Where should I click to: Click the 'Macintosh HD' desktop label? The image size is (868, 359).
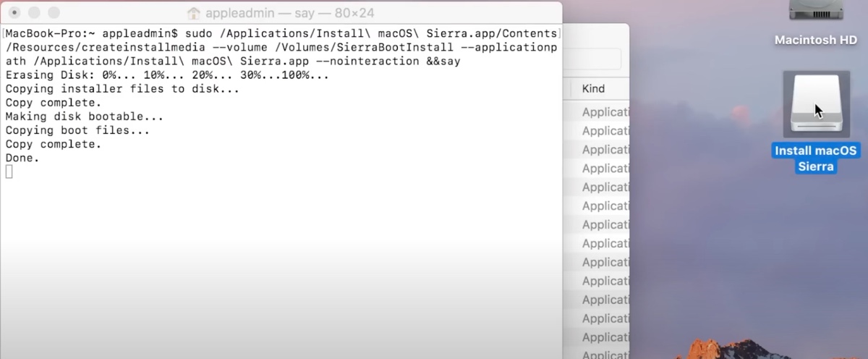[815, 41]
